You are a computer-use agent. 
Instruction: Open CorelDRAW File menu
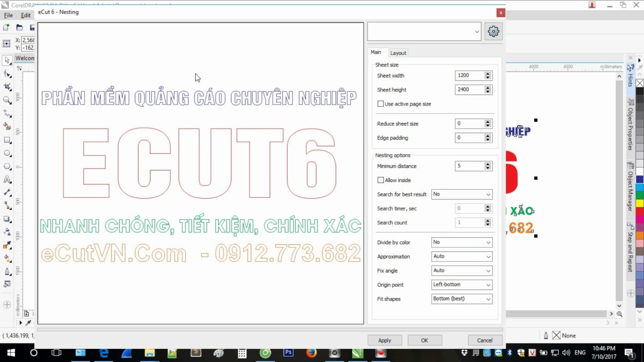[9, 16]
